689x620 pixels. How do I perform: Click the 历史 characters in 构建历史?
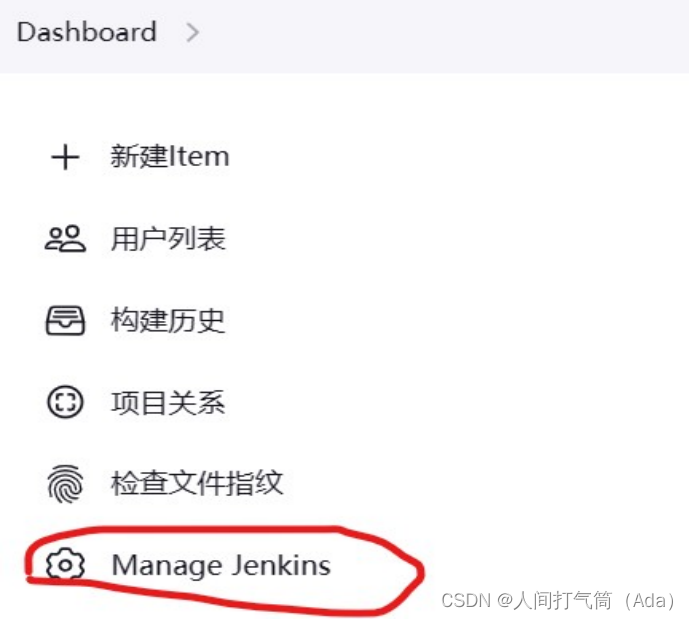(x=196, y=320)
